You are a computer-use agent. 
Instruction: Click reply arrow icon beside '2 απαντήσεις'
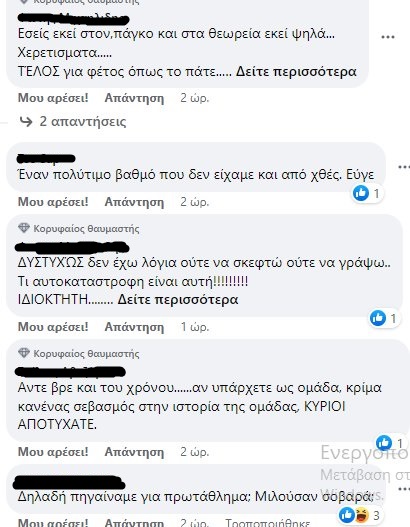pos(26,122)
